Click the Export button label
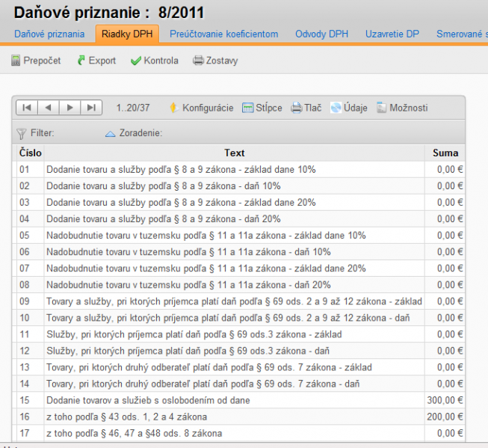Viewport: 488px width, 448px height. tap(102, 61)
